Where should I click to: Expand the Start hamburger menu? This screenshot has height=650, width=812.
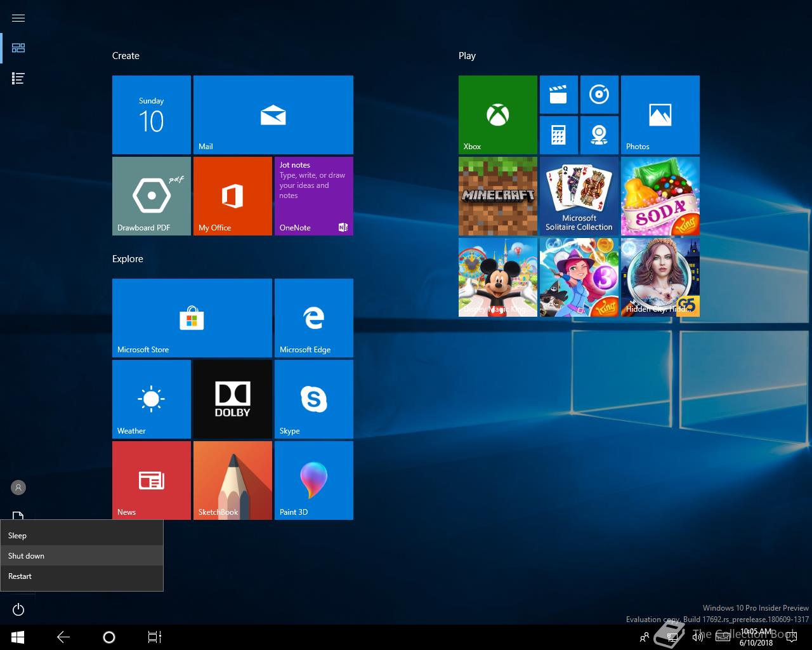point(18,18)
